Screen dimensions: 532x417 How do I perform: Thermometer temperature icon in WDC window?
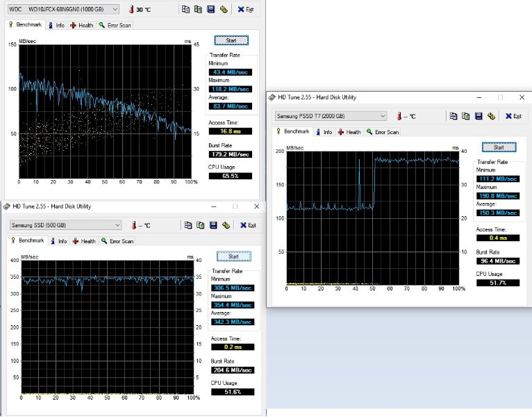pos(132,10)
